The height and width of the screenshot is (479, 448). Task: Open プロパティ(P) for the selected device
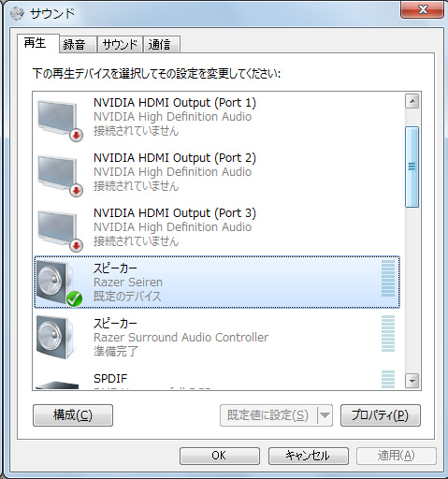click(x=381, y=415)
